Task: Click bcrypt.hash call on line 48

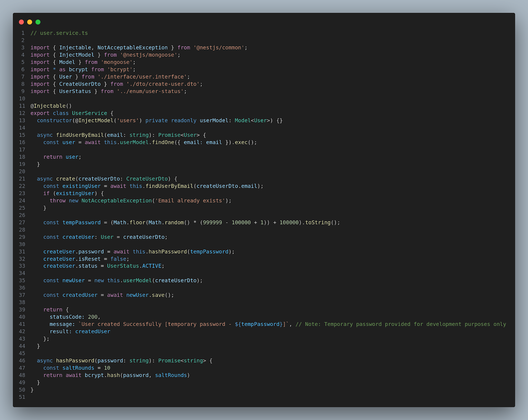Action: (102, 375)
